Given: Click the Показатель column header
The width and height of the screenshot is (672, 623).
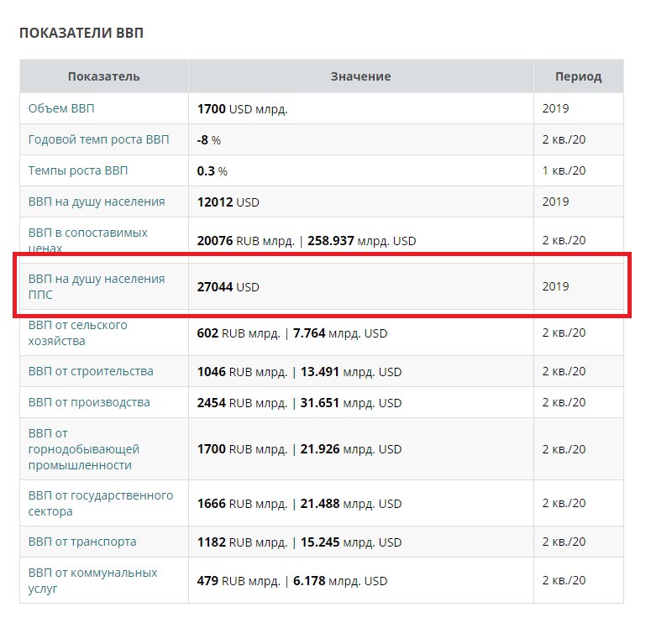Looking at the screenshot, I should pyautogui.click(x=103, y=76).
